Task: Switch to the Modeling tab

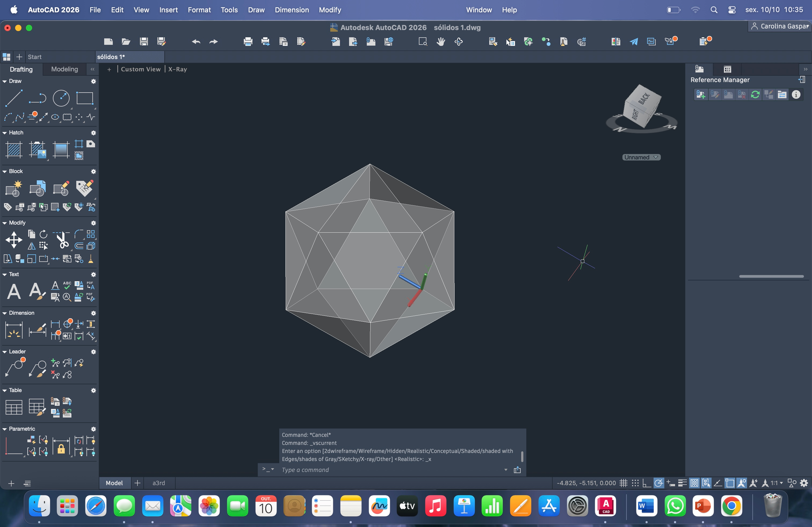Action: [64, 69]
